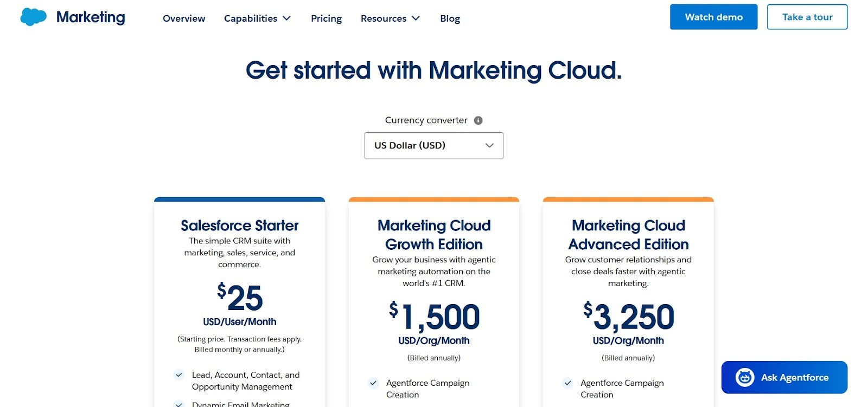Open the Capabilities nav menu
The image size is (868, 407).
click(x=257, y=18)
